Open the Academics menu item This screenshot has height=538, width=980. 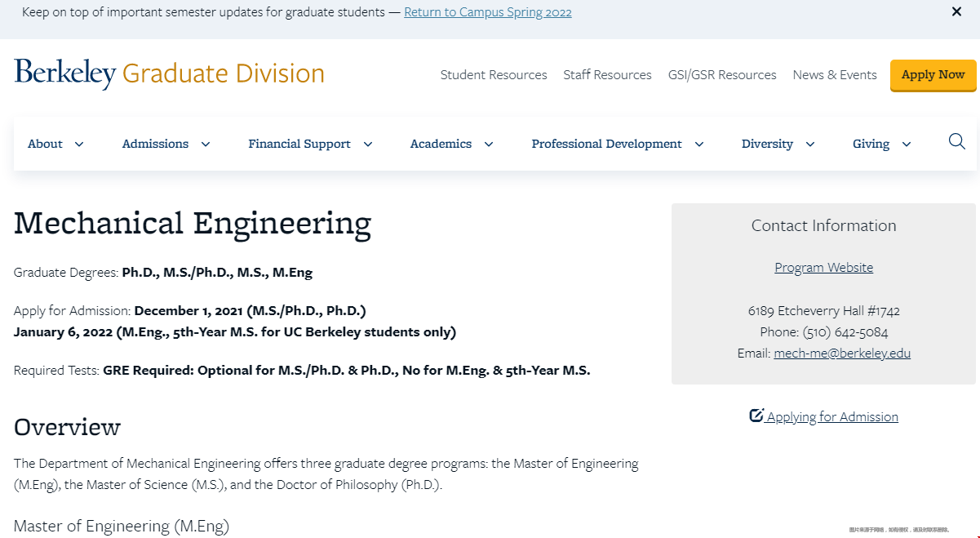click(441, 144)
